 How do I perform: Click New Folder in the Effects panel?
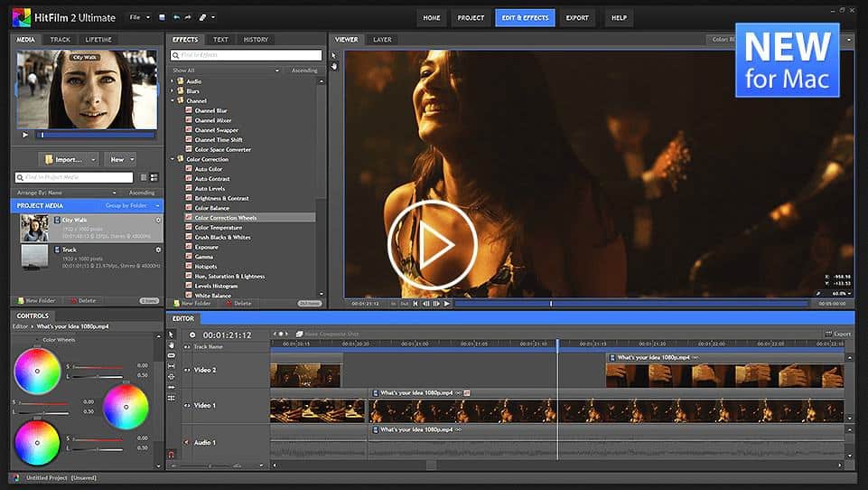(x=192, y=303)
